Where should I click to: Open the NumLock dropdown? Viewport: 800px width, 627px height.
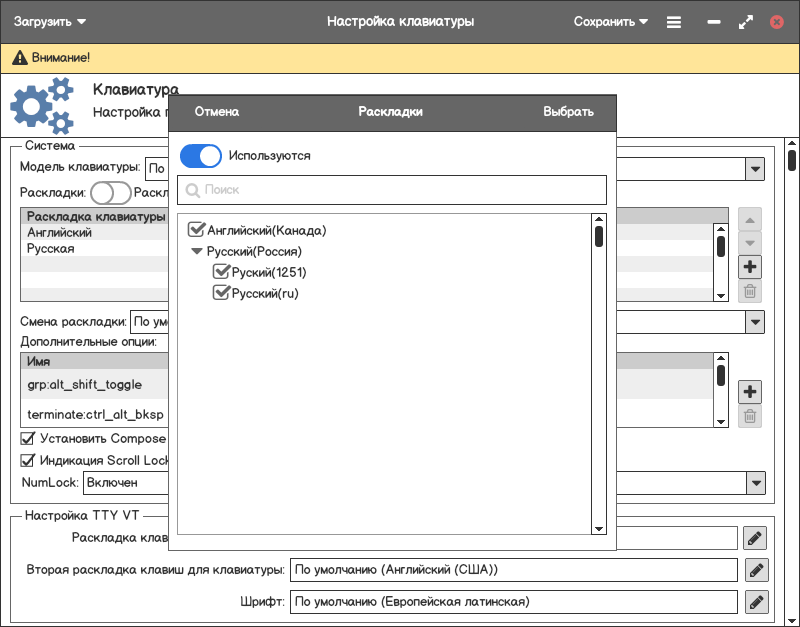tap(755, 483)
